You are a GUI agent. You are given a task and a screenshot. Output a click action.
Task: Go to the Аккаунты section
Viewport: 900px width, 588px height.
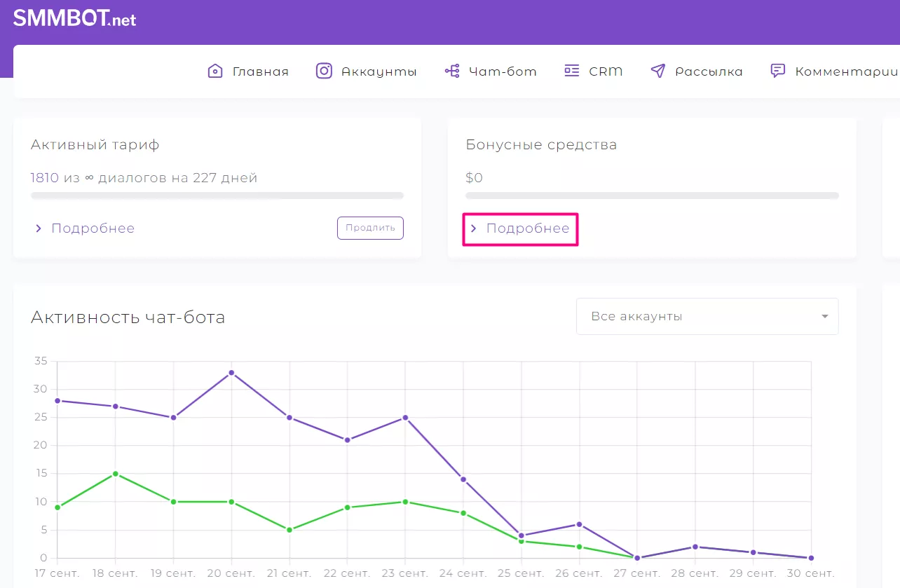379,71
